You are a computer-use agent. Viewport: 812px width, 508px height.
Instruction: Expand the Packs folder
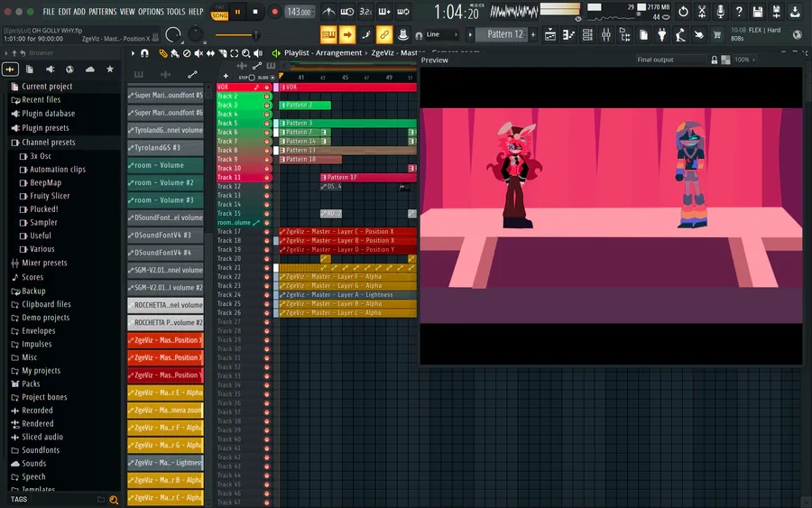point(31,383)
